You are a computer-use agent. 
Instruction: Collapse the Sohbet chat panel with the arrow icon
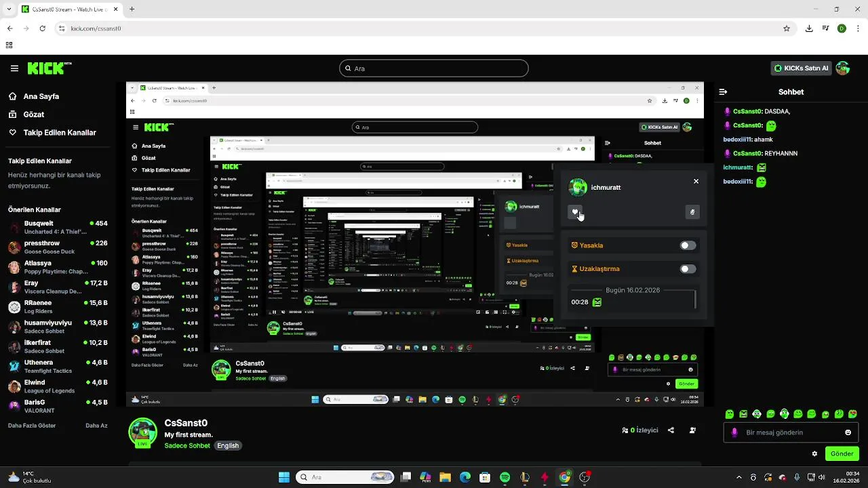(x=723, y=91)
